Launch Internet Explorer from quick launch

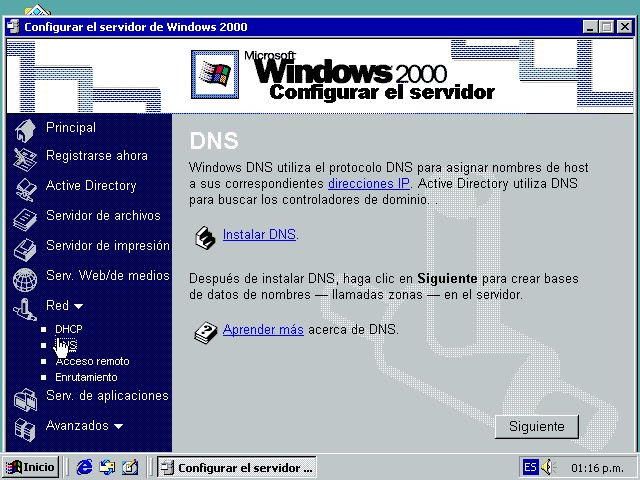pos(84,467)
